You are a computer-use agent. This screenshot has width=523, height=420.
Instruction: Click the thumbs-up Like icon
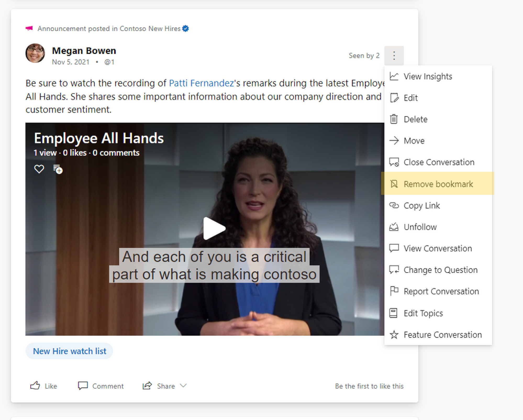(x=35, y=386)
